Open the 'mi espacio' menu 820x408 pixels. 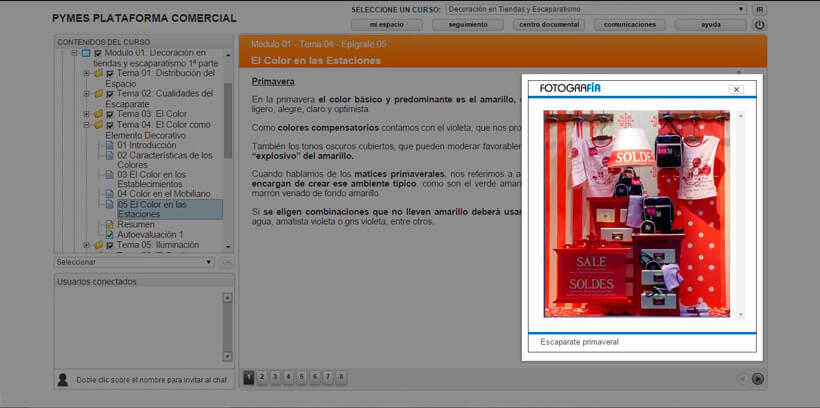[x=386, y=25]
